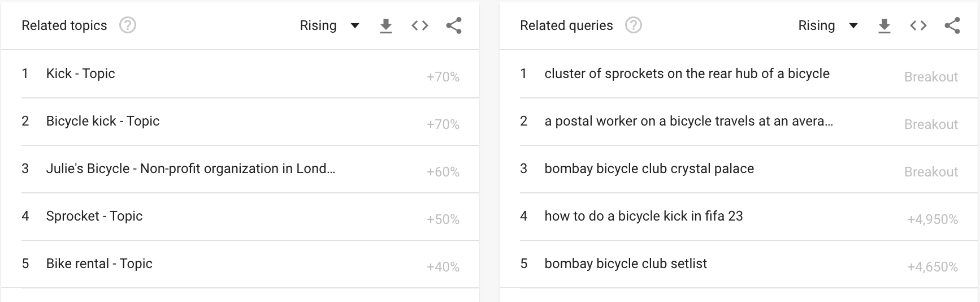Open help for Related topics

[128, 25]
